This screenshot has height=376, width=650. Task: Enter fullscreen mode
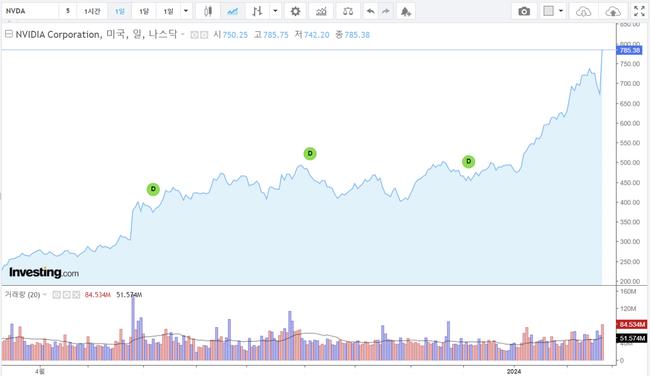(640, 11)
